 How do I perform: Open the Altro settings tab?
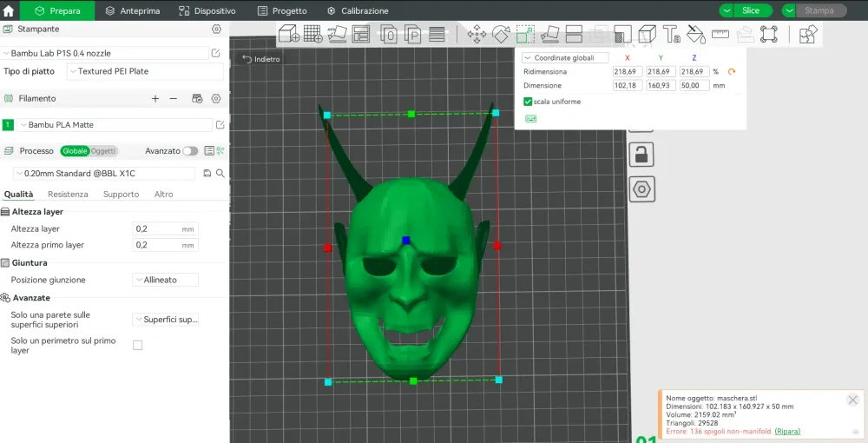[x=163, y=195]
